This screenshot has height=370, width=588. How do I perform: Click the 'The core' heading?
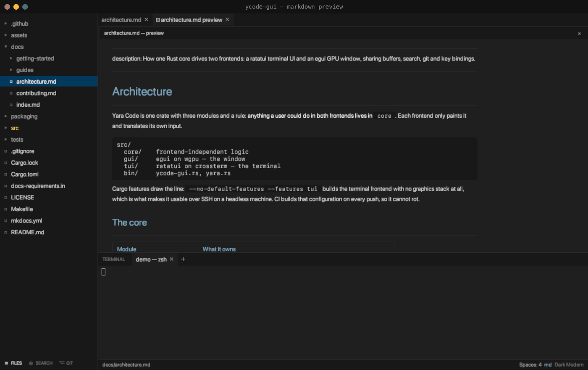click(x=129, y=222)
